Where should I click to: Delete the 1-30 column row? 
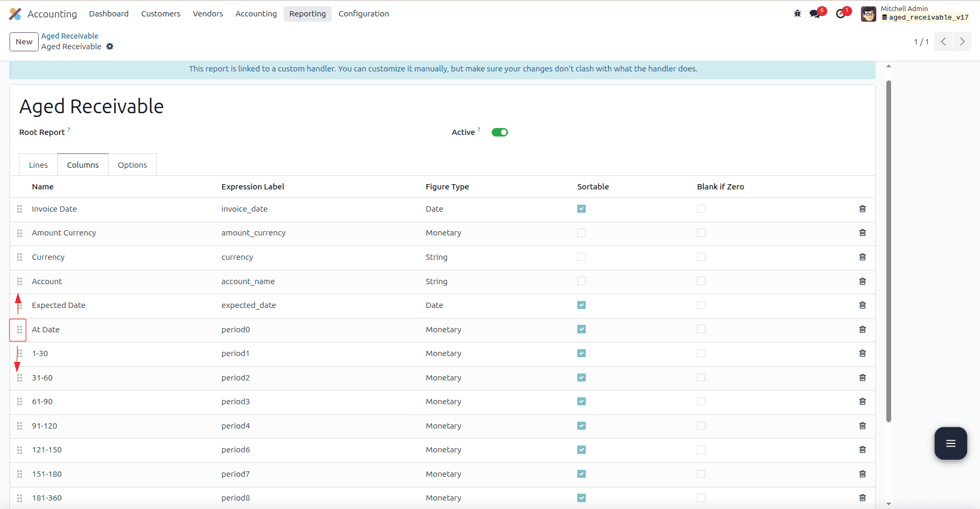tap(863, 353)
